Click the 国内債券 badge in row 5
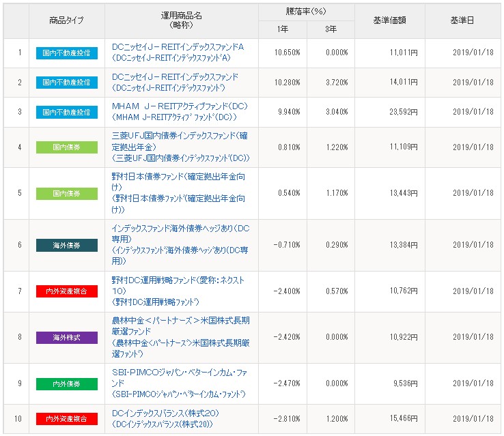This screenshot has width=504, height=436. tap(66, 194)
